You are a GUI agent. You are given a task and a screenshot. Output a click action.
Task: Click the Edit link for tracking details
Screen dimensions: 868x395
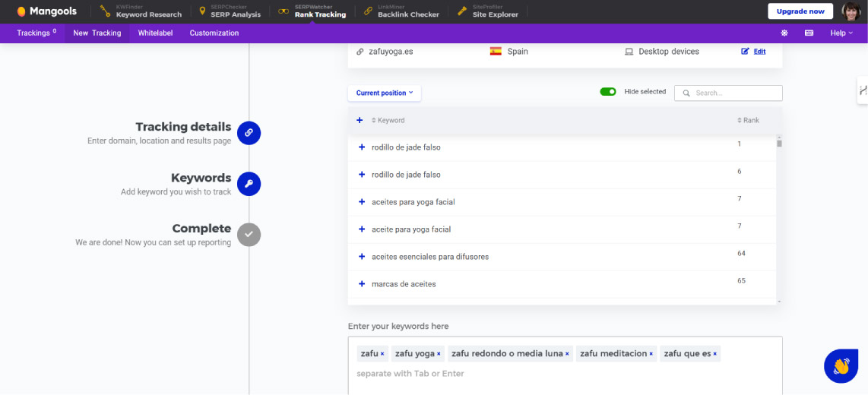coord(759,52)
